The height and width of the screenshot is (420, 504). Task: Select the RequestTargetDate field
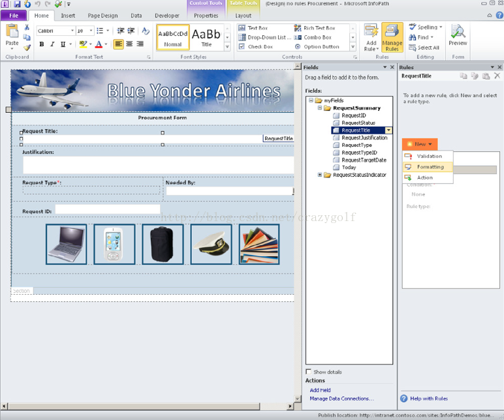click(364, 160)
